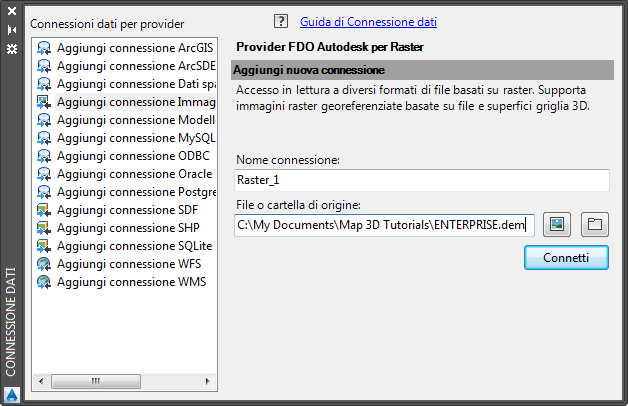
Task: Click the palette auto-hide icon
Action: 12,31
